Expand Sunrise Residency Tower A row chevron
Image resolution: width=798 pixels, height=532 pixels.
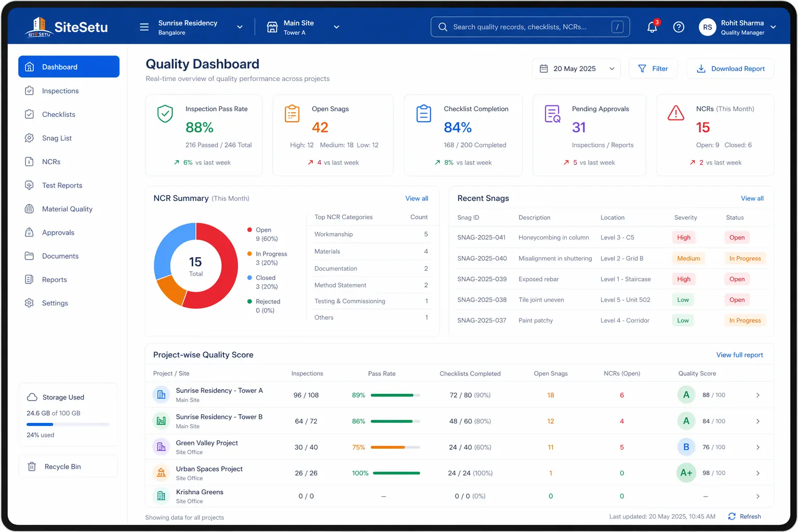coord(758,395)
